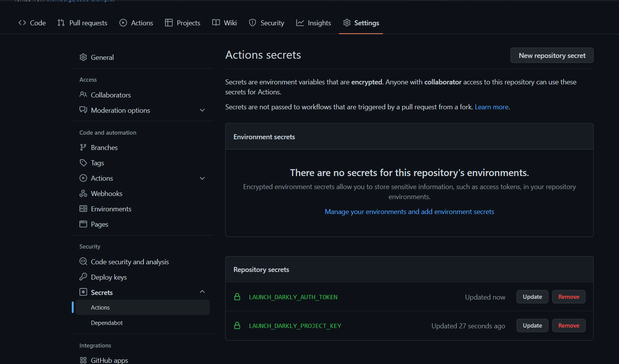Follow the Learn more link

(x=492, y=107)
